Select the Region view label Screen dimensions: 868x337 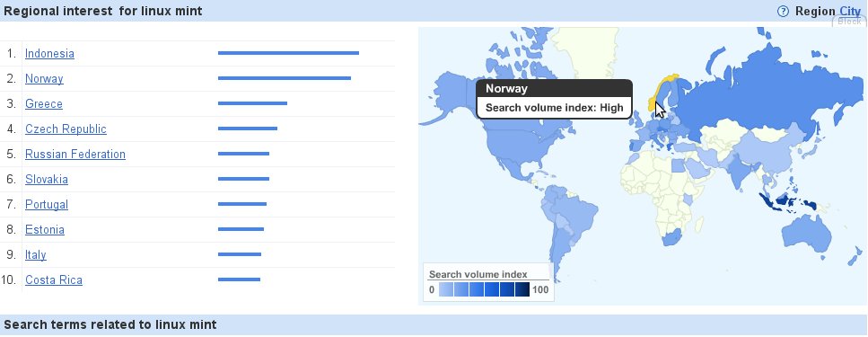(x=815, y=11)
